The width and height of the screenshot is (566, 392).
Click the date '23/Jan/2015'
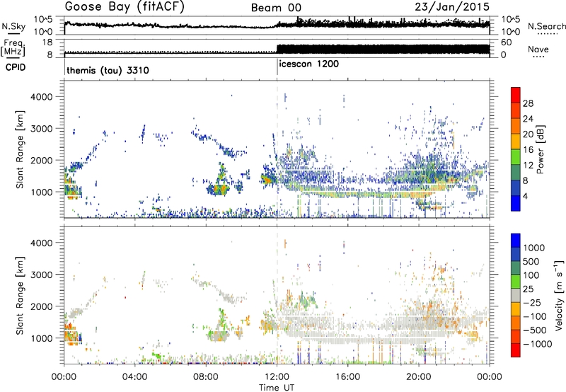coord(452,7)
